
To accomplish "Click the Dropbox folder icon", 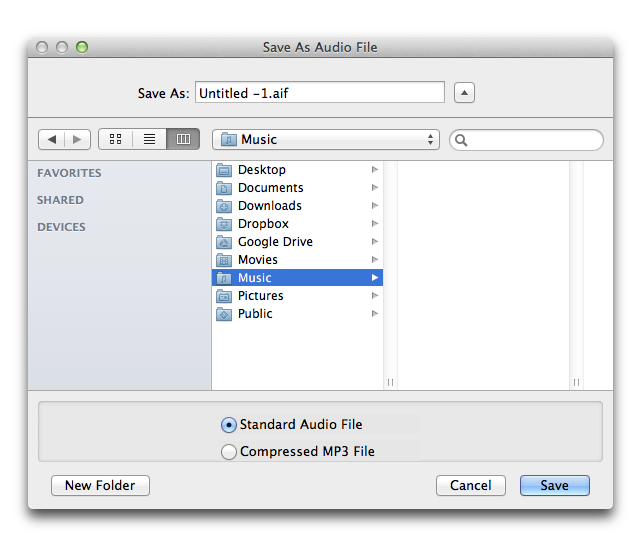I will [224, 224].
